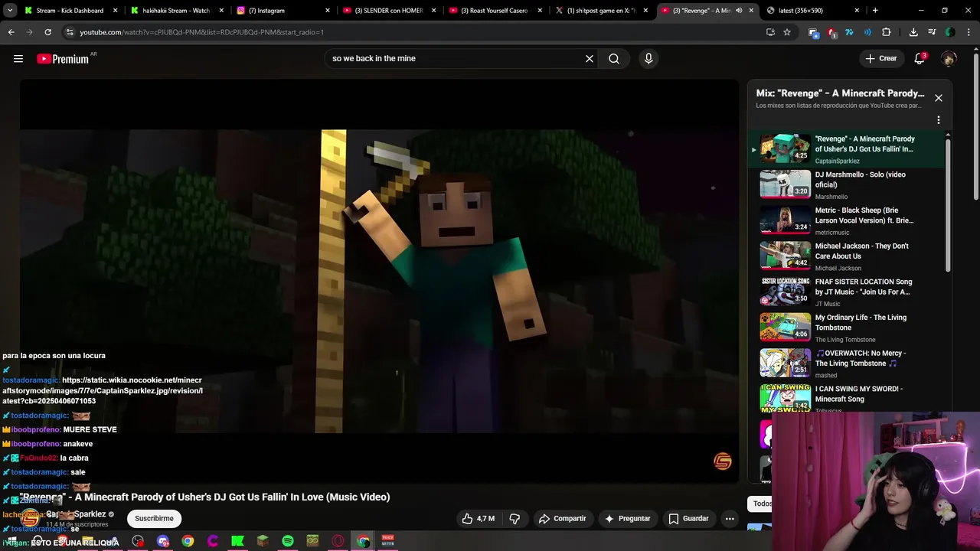Close the latest (356×590) tab
The image size is (980, 551).
[856, 11]
